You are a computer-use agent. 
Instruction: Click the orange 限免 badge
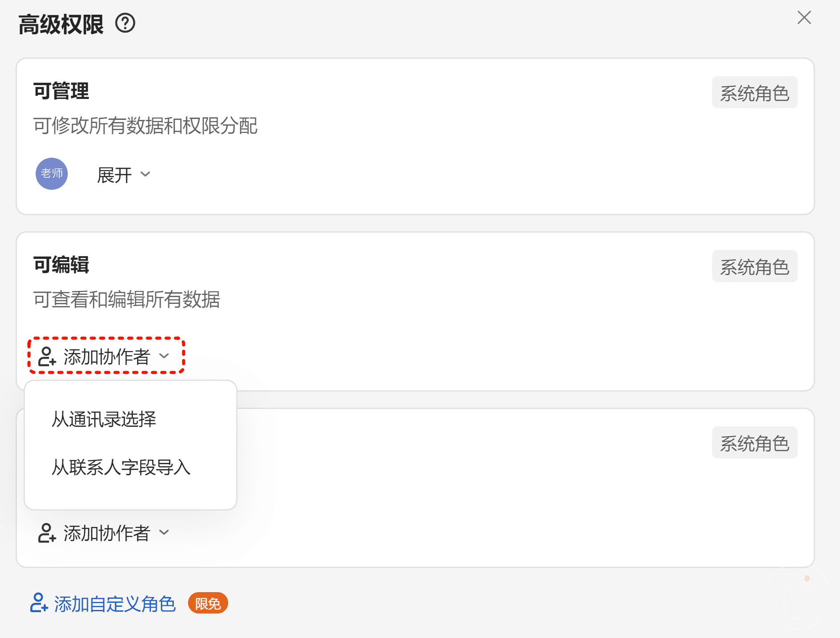pos(208,604)
